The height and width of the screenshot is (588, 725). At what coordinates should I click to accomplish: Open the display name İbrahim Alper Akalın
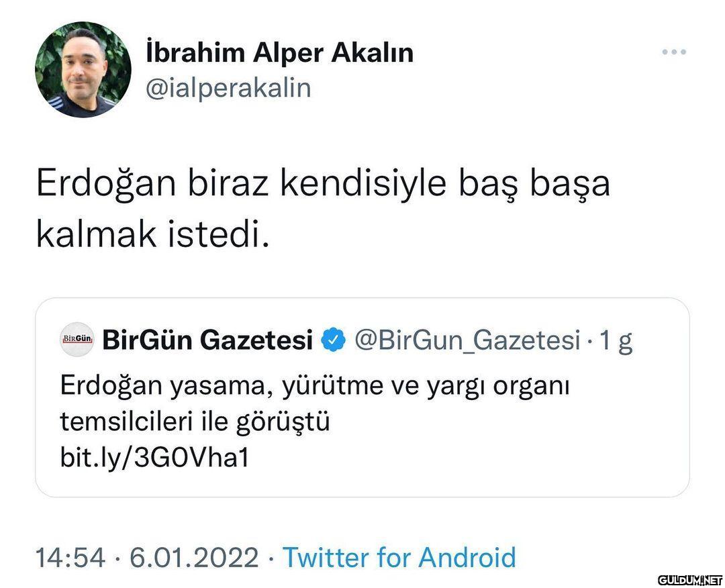(x=279, y=53)
